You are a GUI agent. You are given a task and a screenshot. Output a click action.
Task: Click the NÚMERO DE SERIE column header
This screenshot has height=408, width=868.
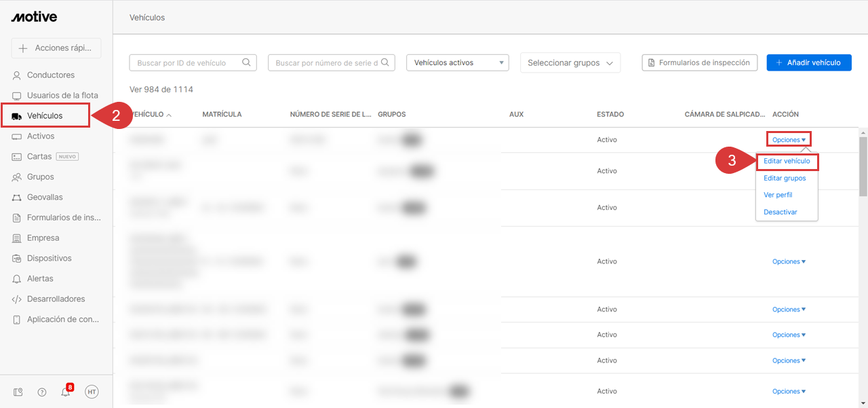(330, 115)
